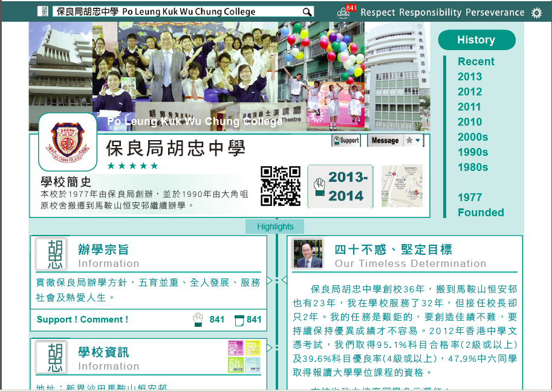Image resolution: width=552 pixels, height=392 pixels.
Task: Select the Highlights tab
Action: 275,227
